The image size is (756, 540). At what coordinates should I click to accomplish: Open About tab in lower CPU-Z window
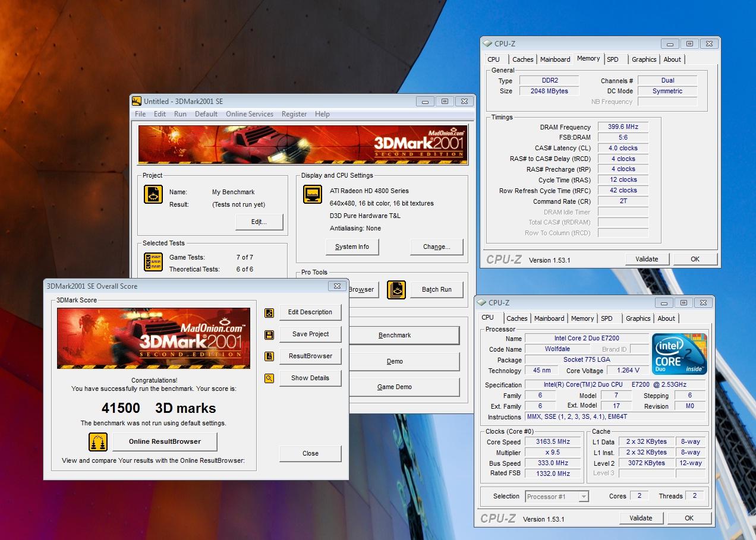coord(666,318)
